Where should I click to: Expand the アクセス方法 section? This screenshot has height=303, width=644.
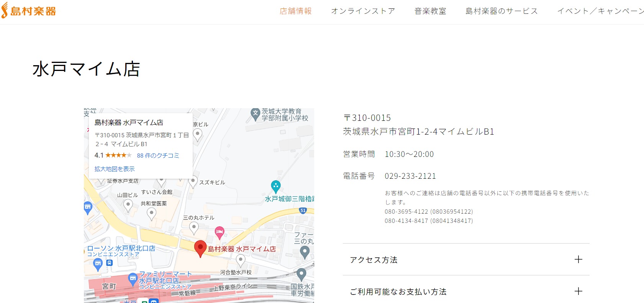pyautogui.click(x=466, y=260)
